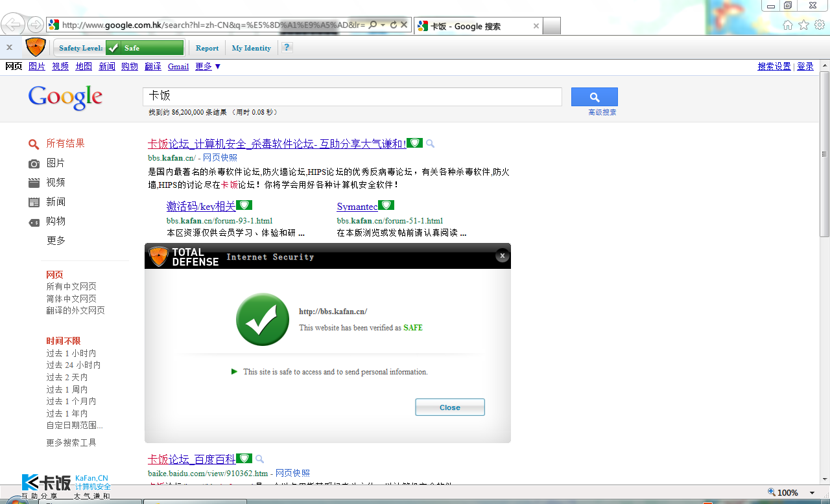Refresh the page from the address bar
Viewport: 830px width, 504px height.
click(393, 25)
